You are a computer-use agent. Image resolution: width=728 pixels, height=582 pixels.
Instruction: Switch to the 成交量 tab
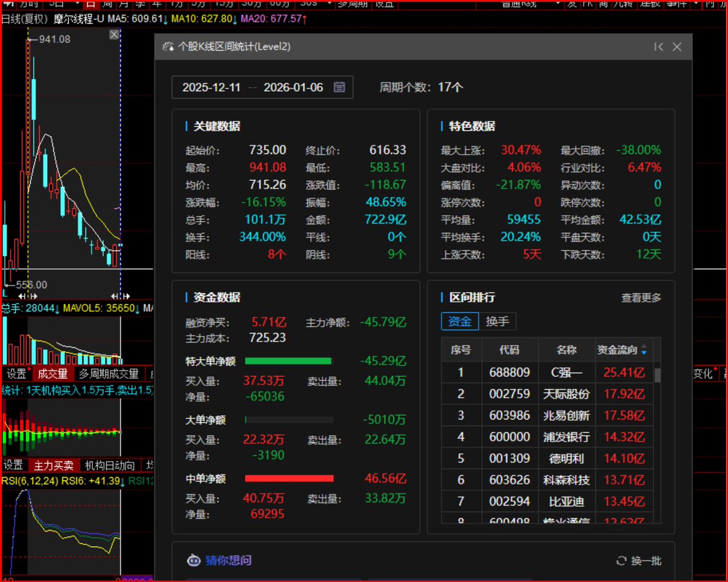tap(54, 374)
